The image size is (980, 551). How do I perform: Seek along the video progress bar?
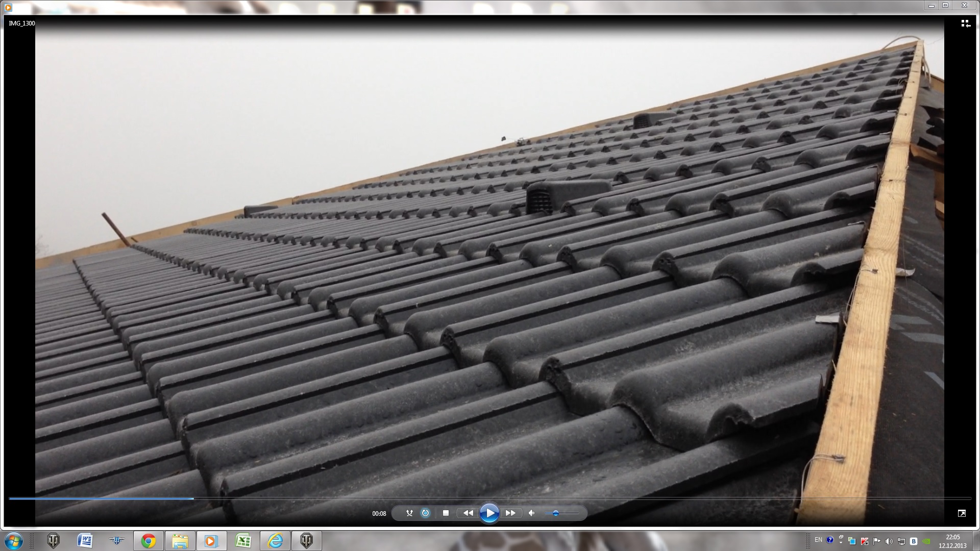(x=490, y=498)
